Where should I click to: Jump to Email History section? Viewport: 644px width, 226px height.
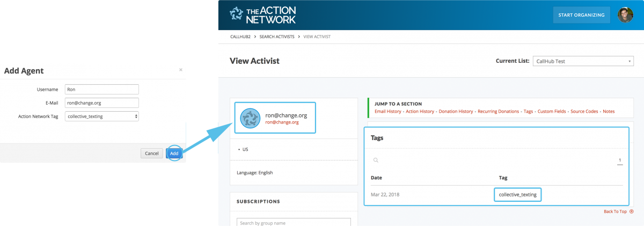(387, 111)
